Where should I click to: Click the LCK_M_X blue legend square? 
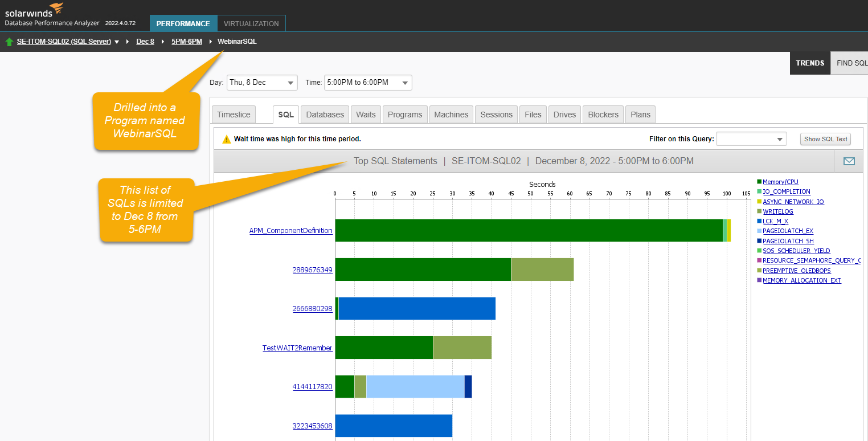(759, 221)
